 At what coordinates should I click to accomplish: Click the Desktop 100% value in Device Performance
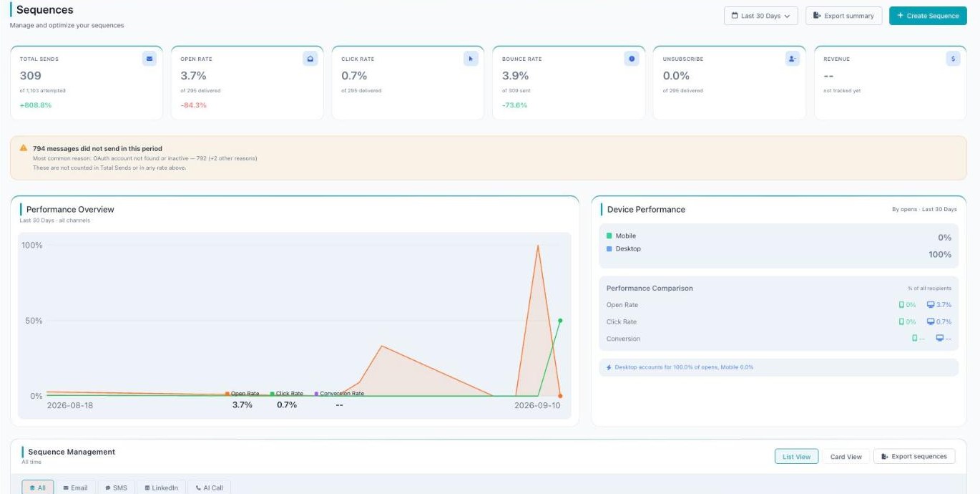(x=940, y=255)
